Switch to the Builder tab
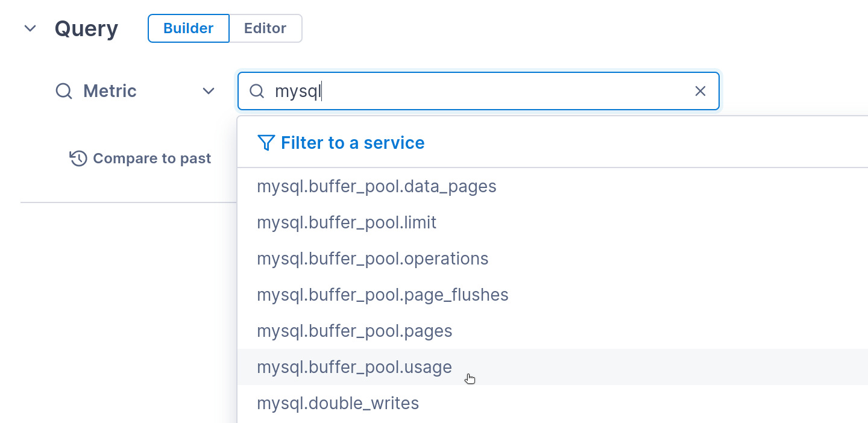The image size is (868, 423). [x=188, y=28]
